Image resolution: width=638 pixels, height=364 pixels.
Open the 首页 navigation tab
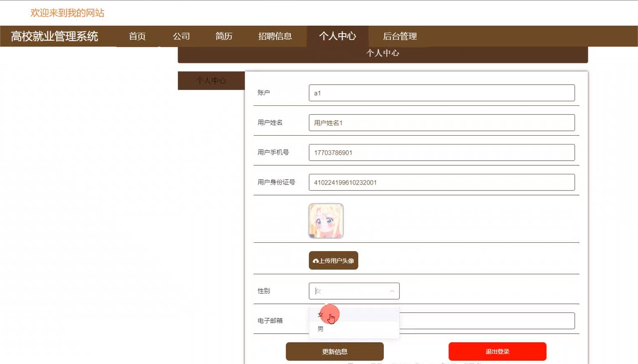tap(137, 36)
